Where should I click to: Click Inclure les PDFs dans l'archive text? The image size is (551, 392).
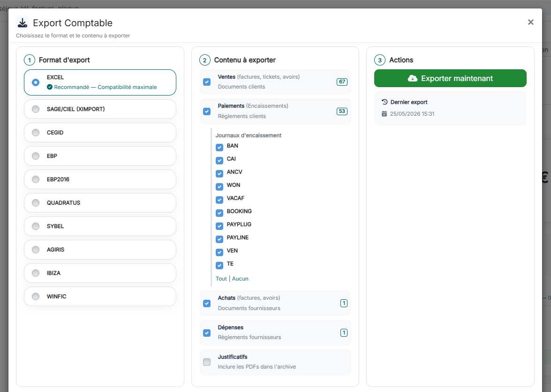[x=257, y=367]
